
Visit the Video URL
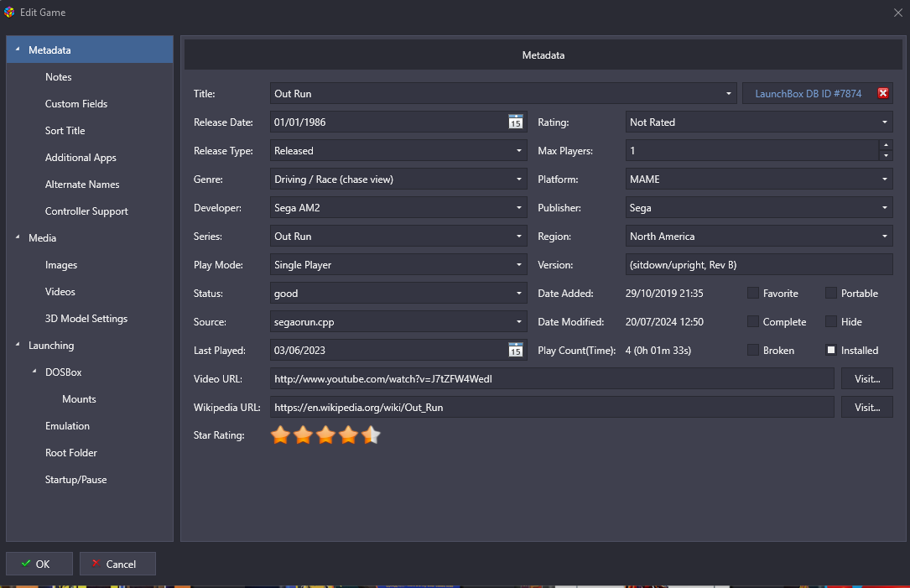867,378
